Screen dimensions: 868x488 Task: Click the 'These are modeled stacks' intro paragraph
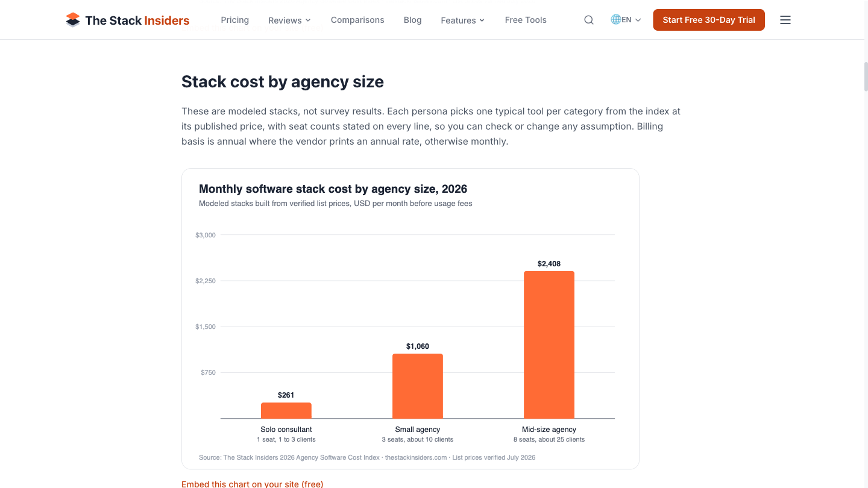(431, 127)
